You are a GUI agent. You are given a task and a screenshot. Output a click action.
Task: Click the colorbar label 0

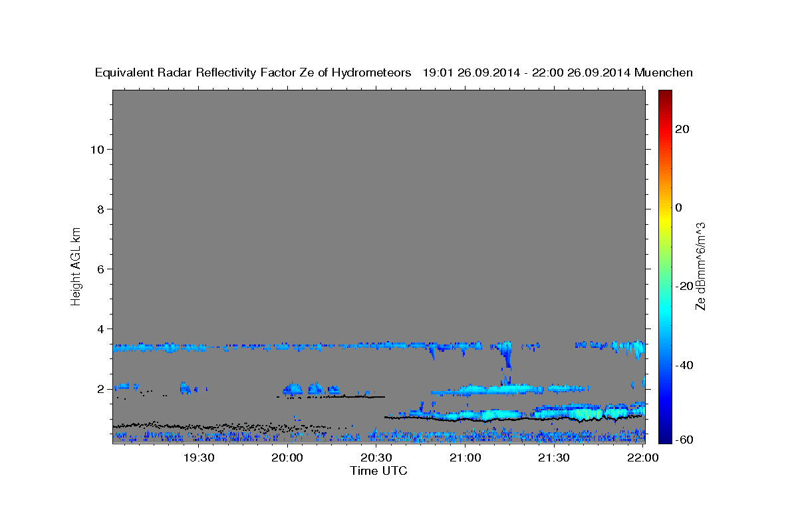(678, 207)
